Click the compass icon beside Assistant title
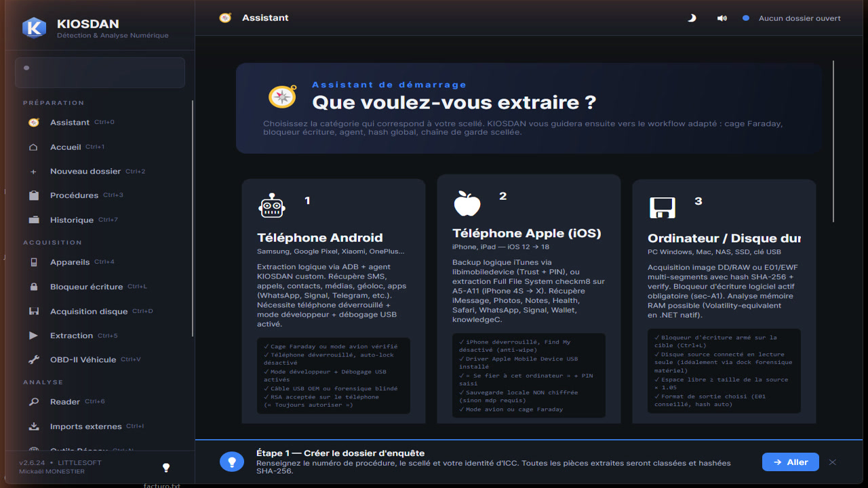The height and width of the screenshot is (488, 868). point(225,18)
